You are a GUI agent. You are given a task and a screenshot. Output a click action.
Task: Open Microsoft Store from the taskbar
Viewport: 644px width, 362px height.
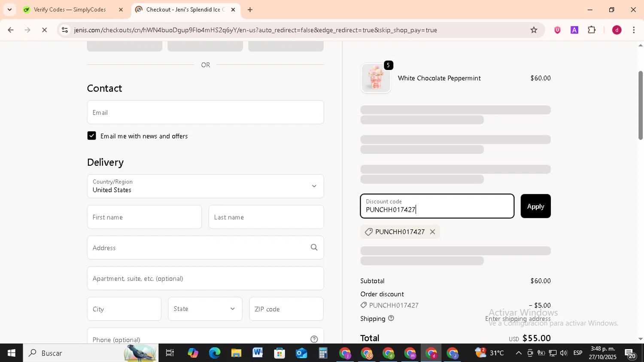[279, 353]
